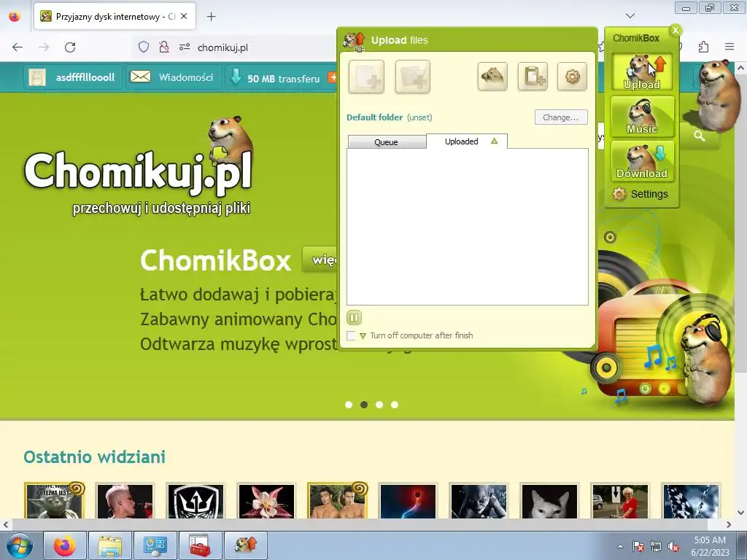Click the control panel taskbar icon
747x560 pixels.
(155, 545)
